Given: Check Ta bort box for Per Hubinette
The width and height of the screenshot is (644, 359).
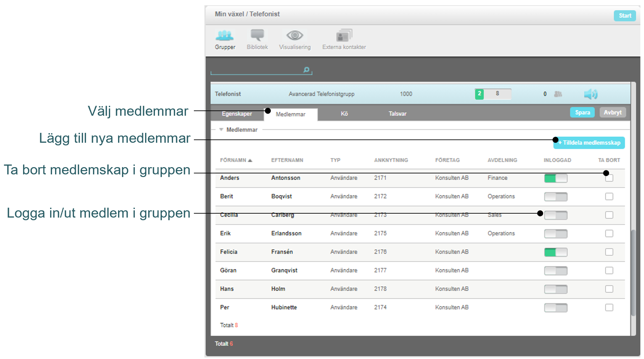Looking at the screenshot, I should [609, 307].
